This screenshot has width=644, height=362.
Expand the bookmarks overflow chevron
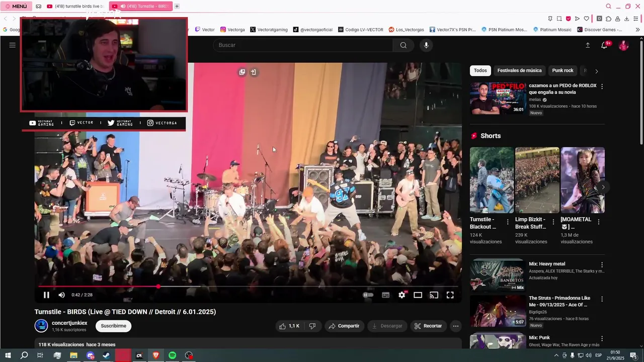tap(637, 30)
